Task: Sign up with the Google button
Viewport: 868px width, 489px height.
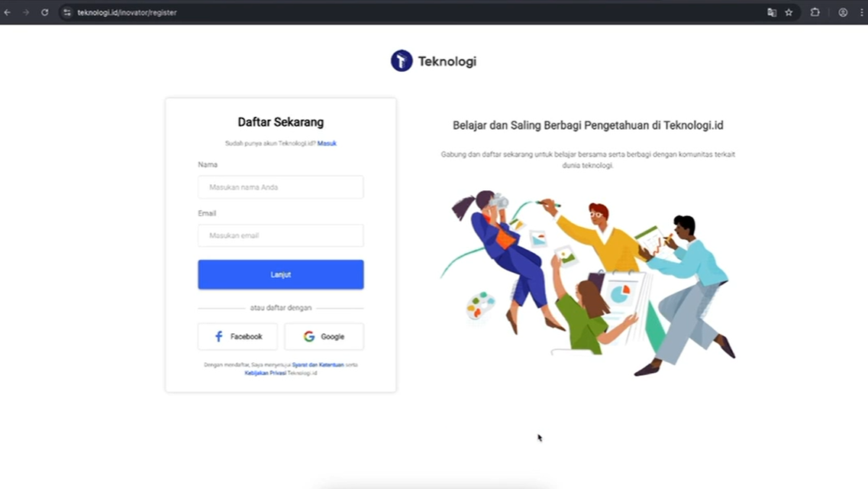Action: click(x=324, y=337)
